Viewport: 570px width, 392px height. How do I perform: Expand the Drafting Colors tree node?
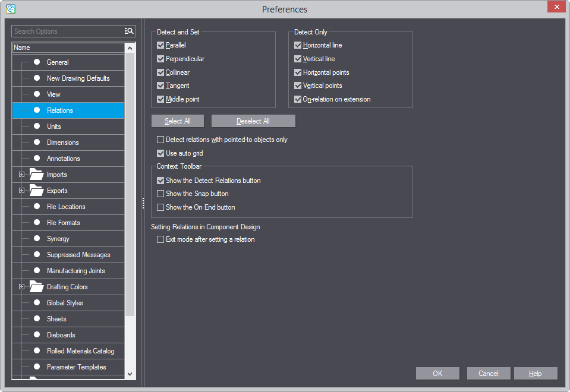(x=22, y=287)
